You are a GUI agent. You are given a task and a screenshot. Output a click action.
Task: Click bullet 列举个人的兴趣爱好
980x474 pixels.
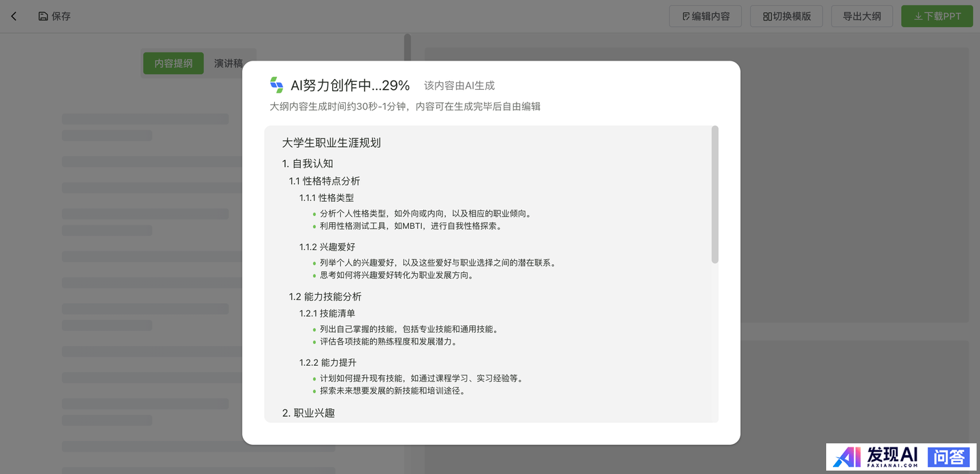coord(439,263)
